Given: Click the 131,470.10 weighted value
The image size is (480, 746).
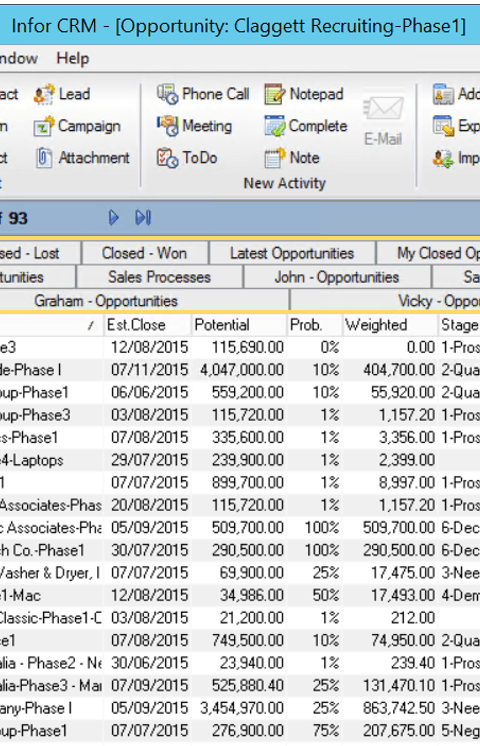Looking at the screenshot, I should (x=390, y=686).
